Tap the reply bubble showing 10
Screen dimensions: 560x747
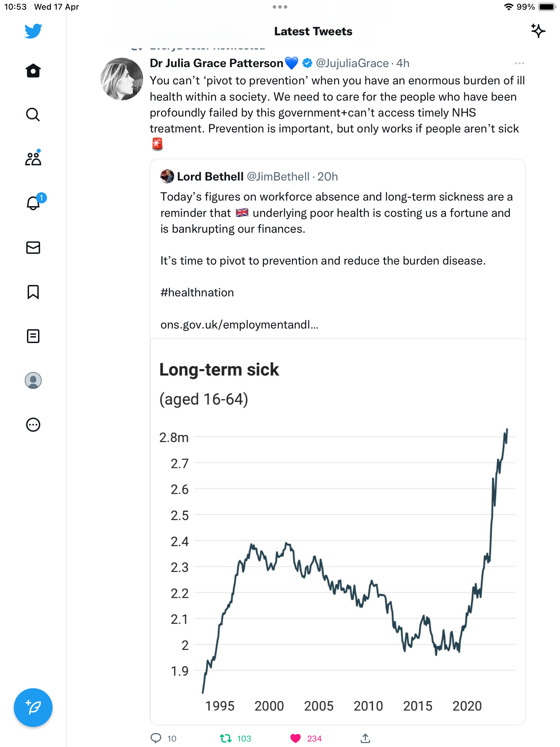[156, 738]
